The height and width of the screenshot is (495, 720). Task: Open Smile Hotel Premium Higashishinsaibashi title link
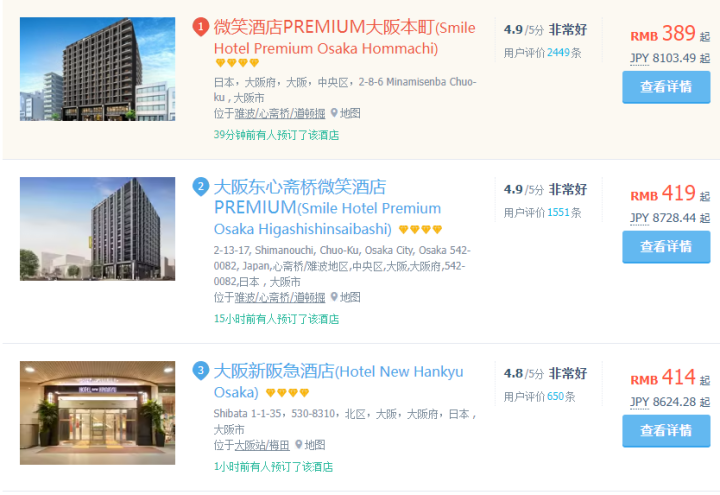pyautogui.click(x=327, y=208)
